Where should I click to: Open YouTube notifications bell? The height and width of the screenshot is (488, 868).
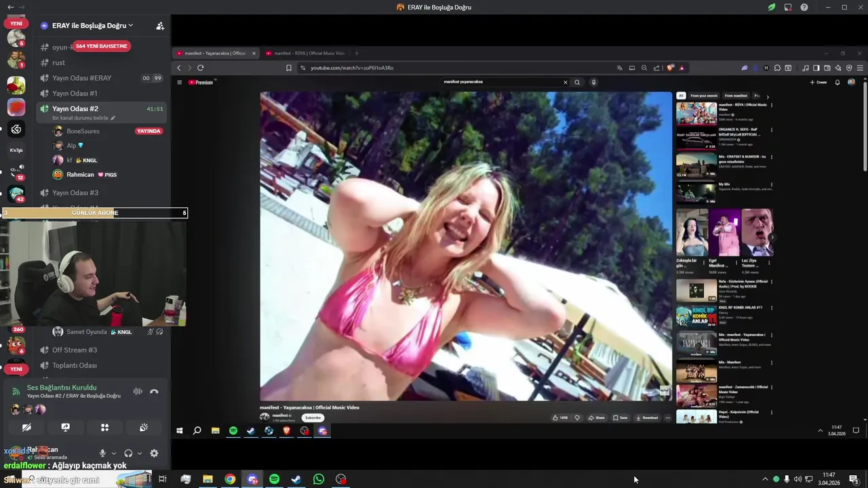(x=837, y=82)
